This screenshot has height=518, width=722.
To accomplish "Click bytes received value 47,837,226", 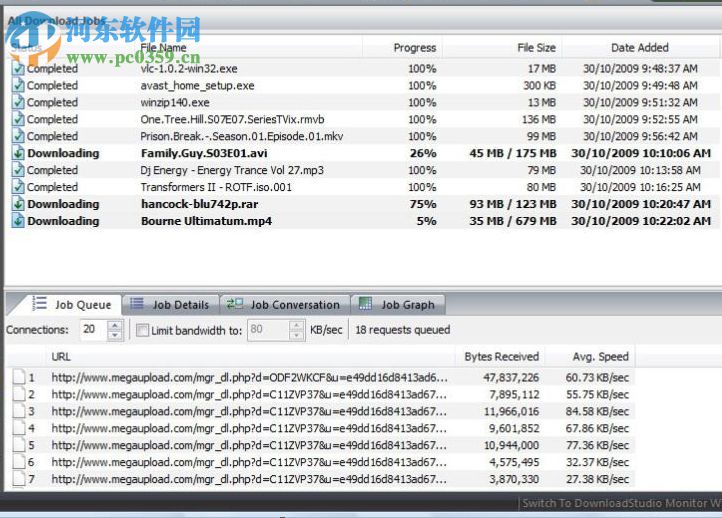I will 511,378.
